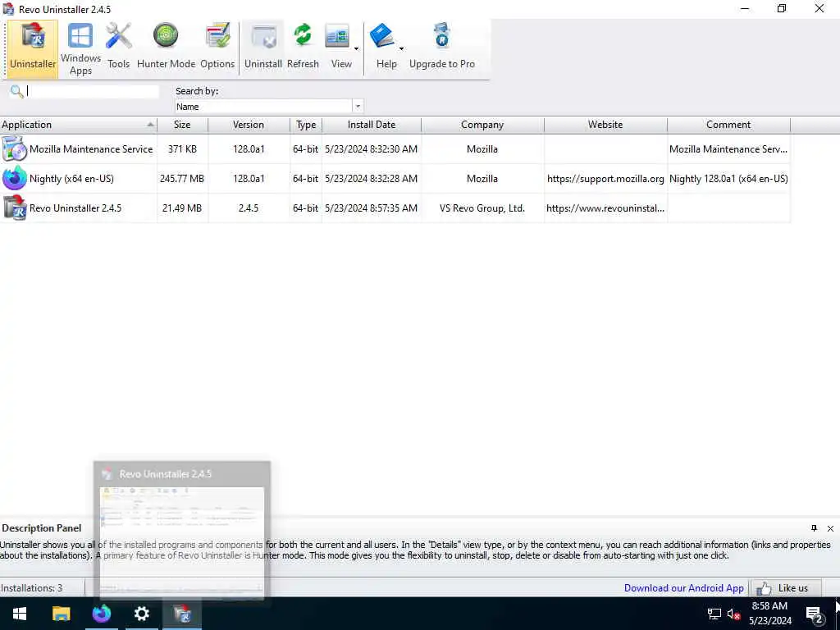Sort by the Version column header
The image size is (840, 630).
click(249, 125)
